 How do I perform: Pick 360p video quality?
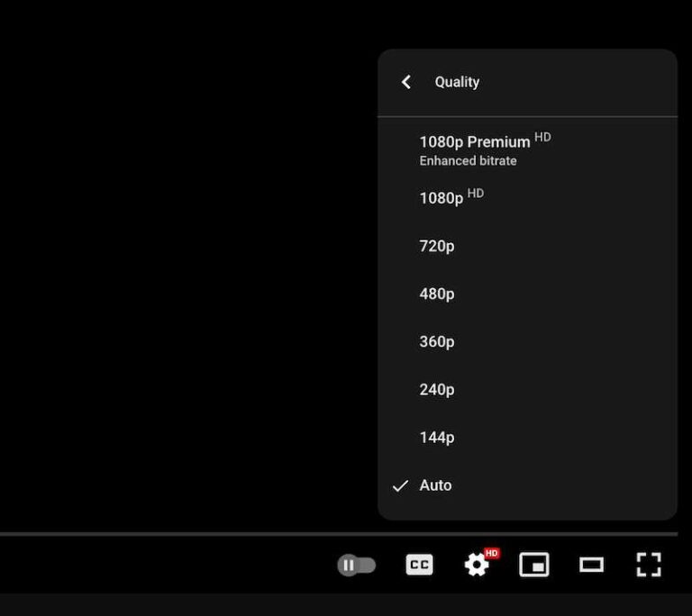pos(527,341)
